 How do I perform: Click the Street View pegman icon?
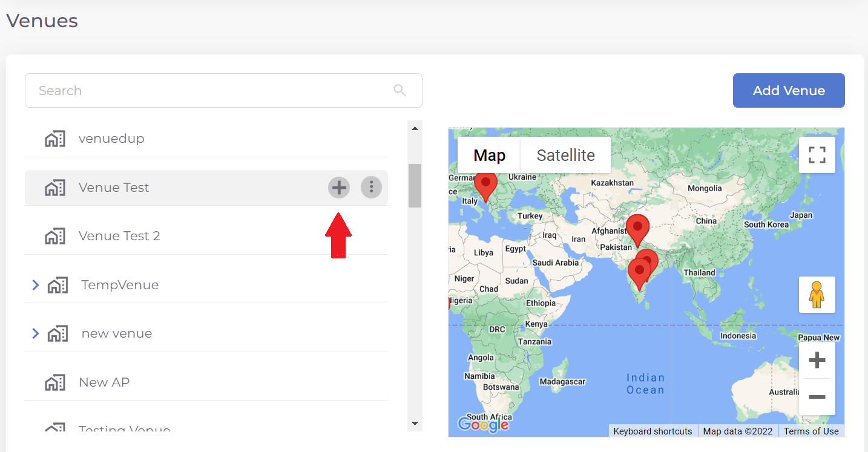tap(817, 295)
